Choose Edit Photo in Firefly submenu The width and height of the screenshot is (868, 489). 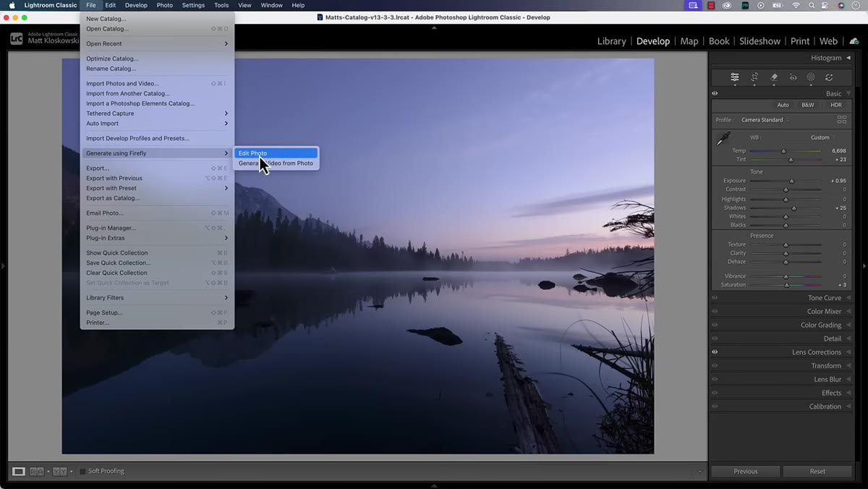pos(276,153)
